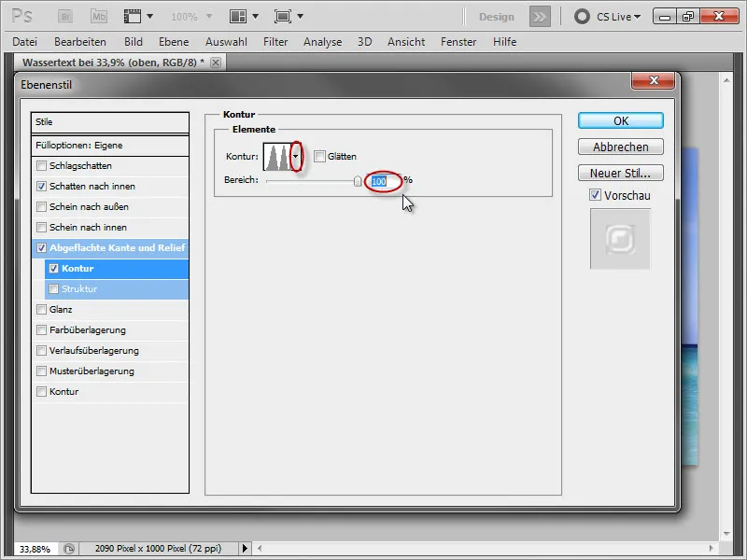Viewport: 747px width, 560px height.
Task: Check Musterüberlagerung effect
Action: (41, 371)
